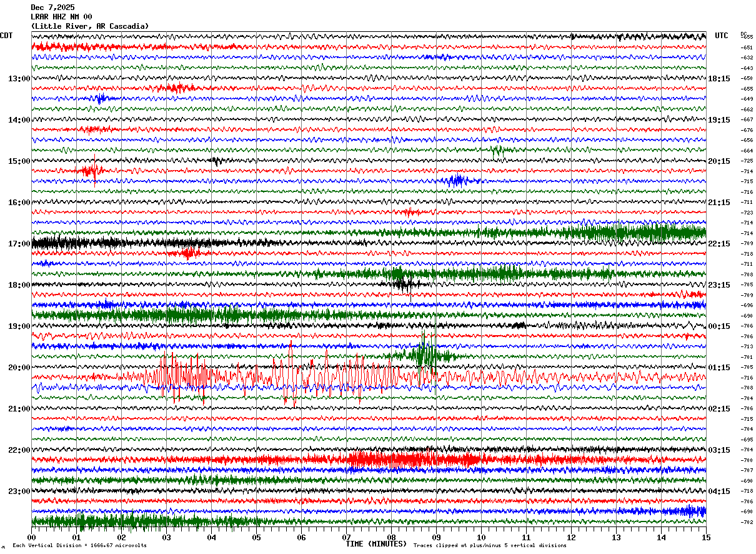Click the "DC" offset column header
756x554 pixels.
(x=744, y=34)
